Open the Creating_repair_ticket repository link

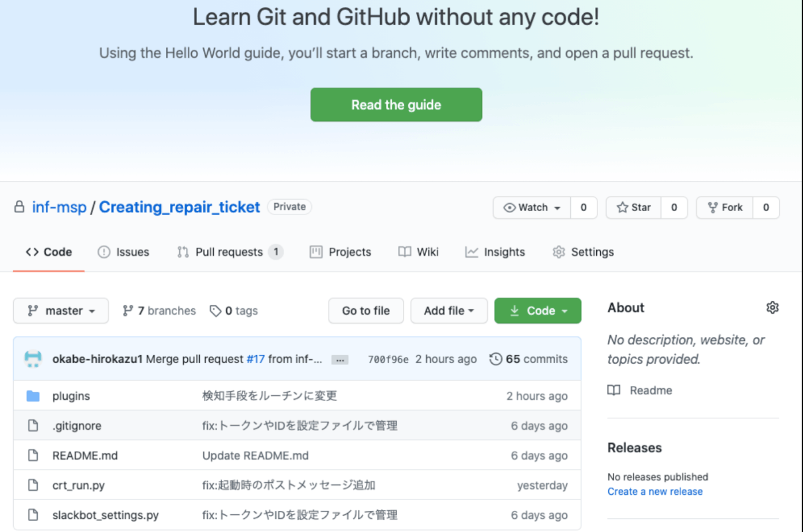pyautogui.click(x=179, y=207)
